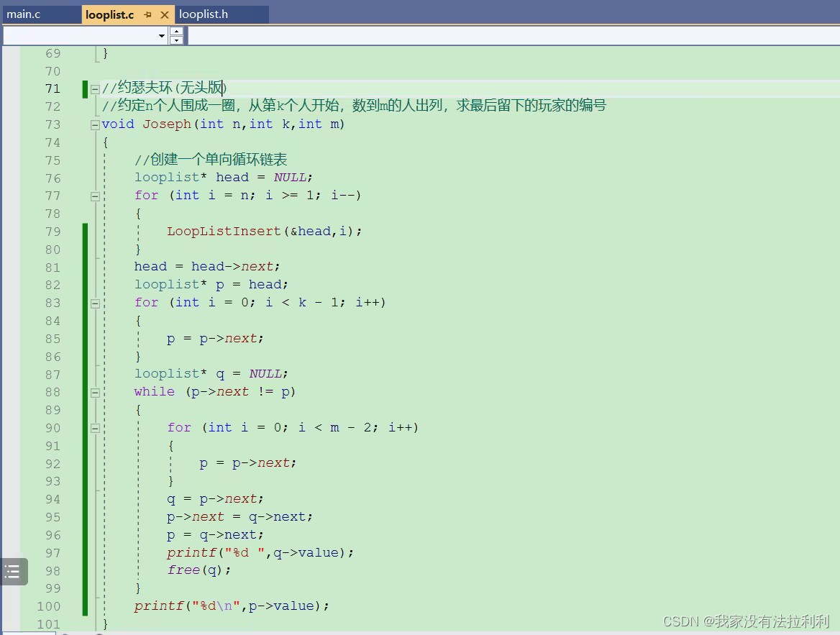Image resolution: width=840 pixels, height=635 pixels.
Task: Click free(q) on line 98
Action: [199, 570]
